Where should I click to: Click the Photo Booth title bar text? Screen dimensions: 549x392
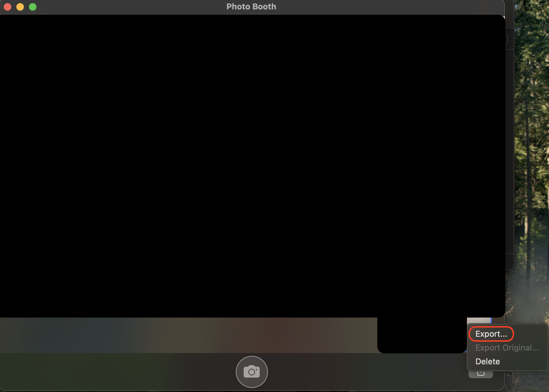(x=251, y=6)
